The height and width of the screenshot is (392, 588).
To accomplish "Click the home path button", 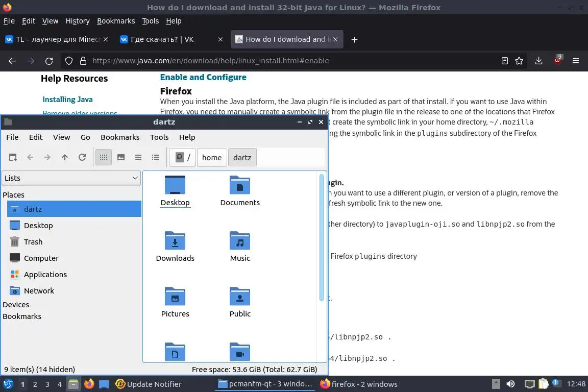I will click(x=212, y=158).
